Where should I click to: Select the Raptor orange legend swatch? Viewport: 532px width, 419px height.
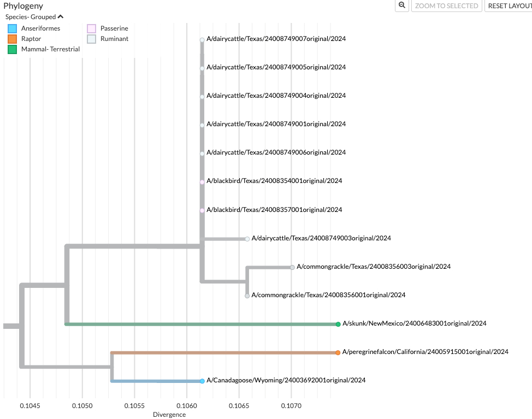click(x=12, y=39)
